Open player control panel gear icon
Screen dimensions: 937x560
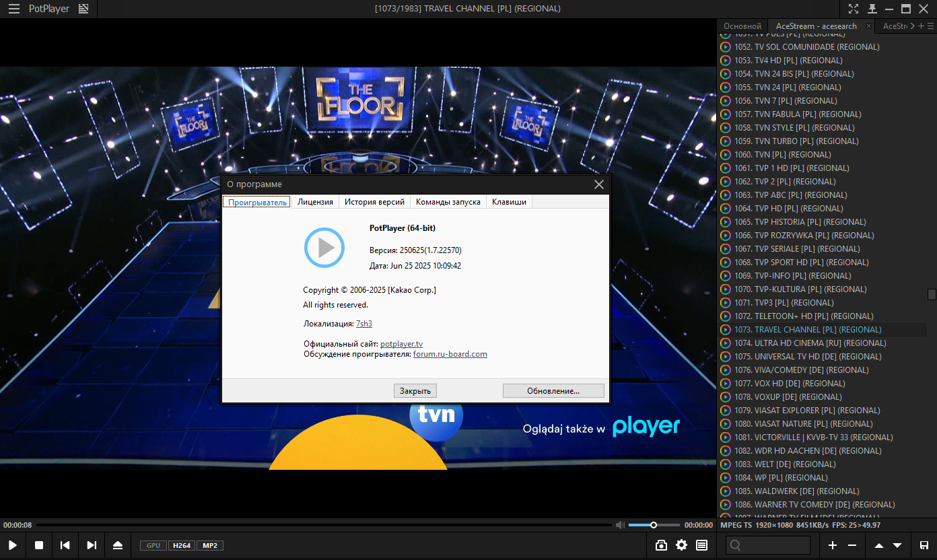pos(681,545)
